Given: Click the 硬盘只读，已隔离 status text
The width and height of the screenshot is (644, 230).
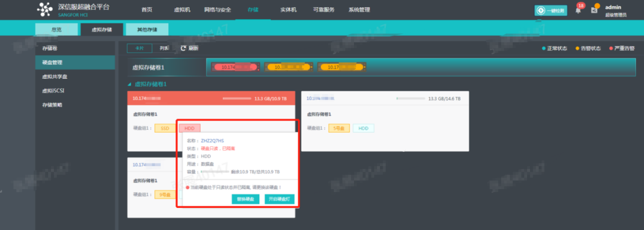Looking at the screenshot, I should pyautogui.click(x=218, y=149).
